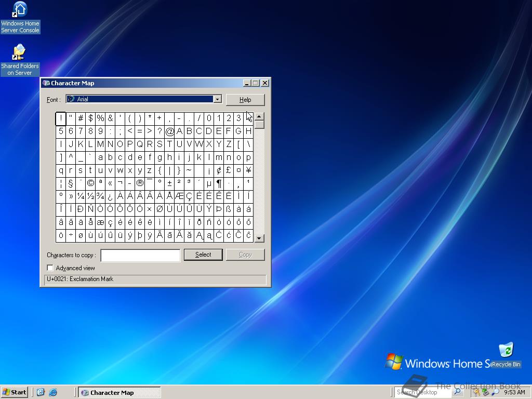Select the ? character cell
Screen dimensions: 532x399
tap(159, 131)
